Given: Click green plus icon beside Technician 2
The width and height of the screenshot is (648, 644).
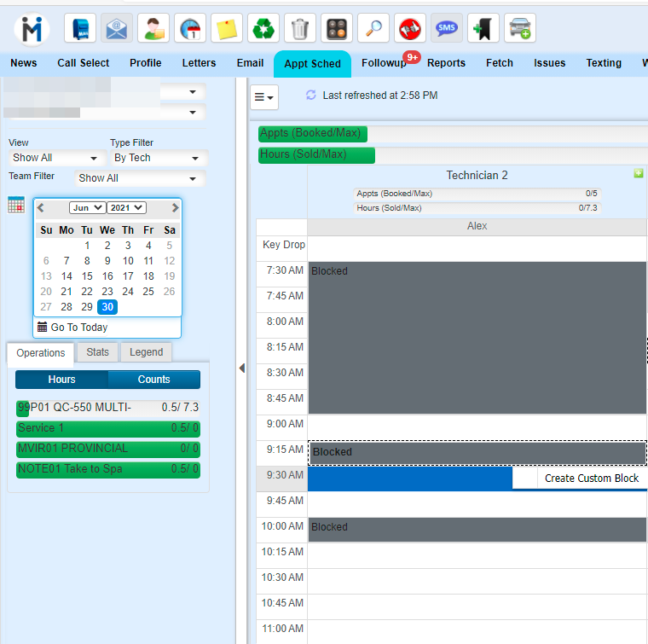Looking at the screenshot, I should [x=639, y=174].
